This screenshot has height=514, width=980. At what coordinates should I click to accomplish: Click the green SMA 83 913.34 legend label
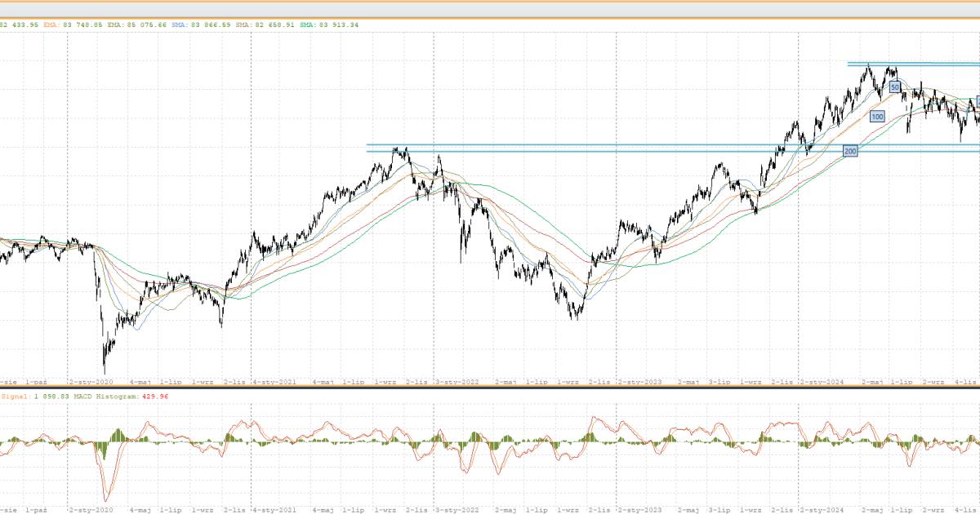point(329,24)
